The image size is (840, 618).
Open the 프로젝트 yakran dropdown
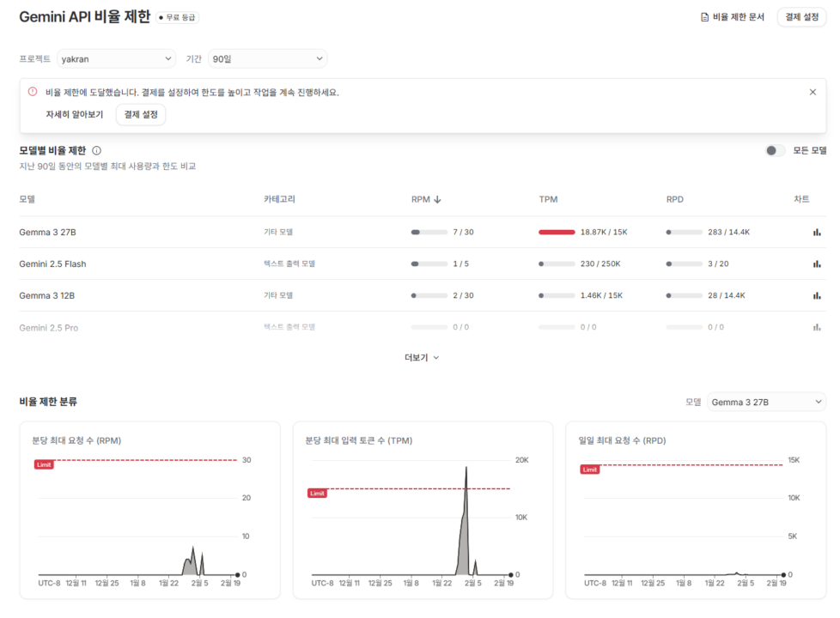(x=117, y=58)
